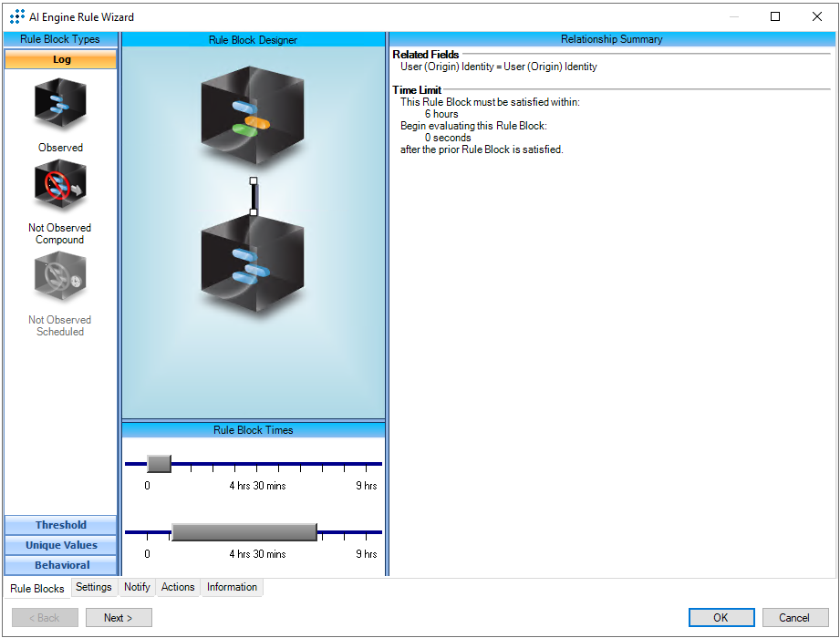Cancel the rule wizard
The image size is (840, 638).
coord(793,617)
